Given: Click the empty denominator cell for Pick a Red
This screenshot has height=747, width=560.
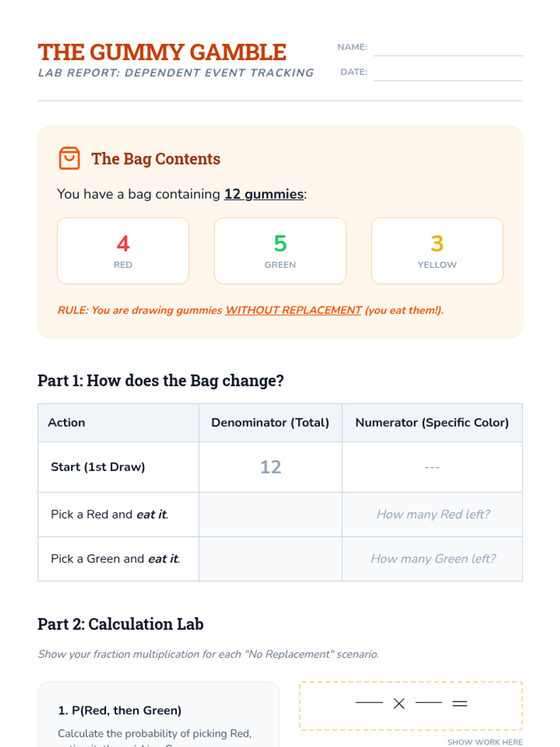Looking at the screenshot, I should [x=270, y=514].
